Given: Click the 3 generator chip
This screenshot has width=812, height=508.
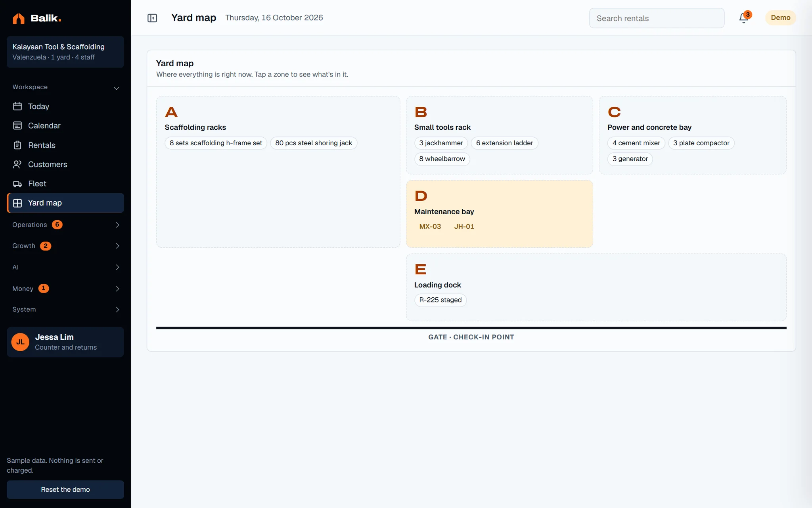Looking at the screenshot, I should coord(630,159).
